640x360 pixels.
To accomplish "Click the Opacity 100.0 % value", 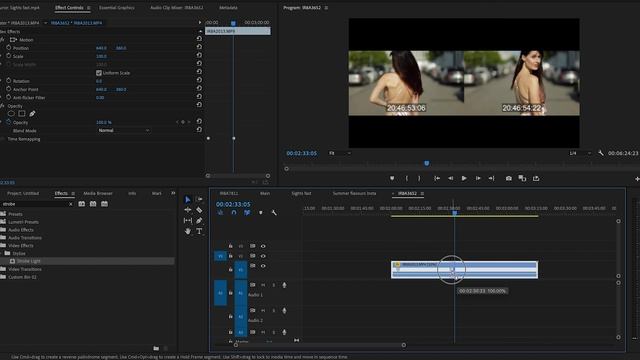I will tap(104, 122).
